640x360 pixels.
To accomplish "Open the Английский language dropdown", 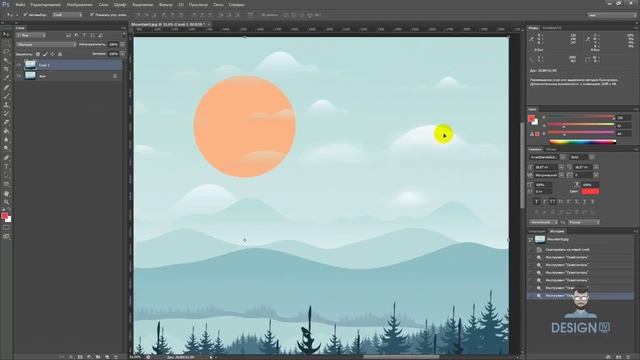I will coord(543,222).
